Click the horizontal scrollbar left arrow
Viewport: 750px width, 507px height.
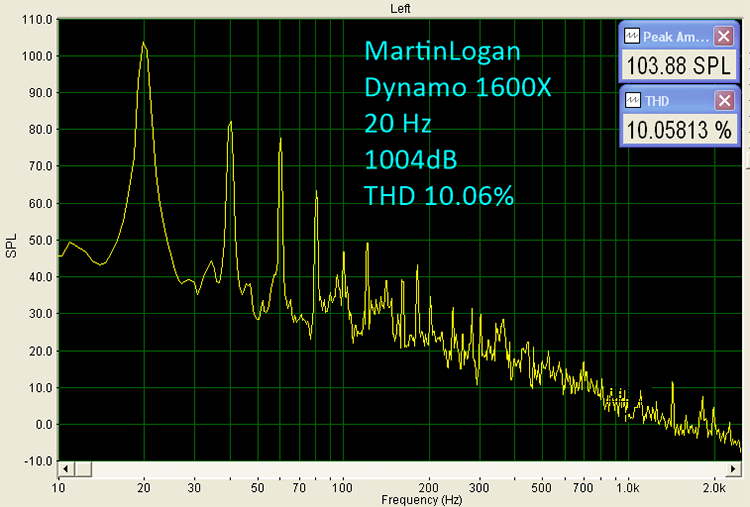[x=66, y=468]
